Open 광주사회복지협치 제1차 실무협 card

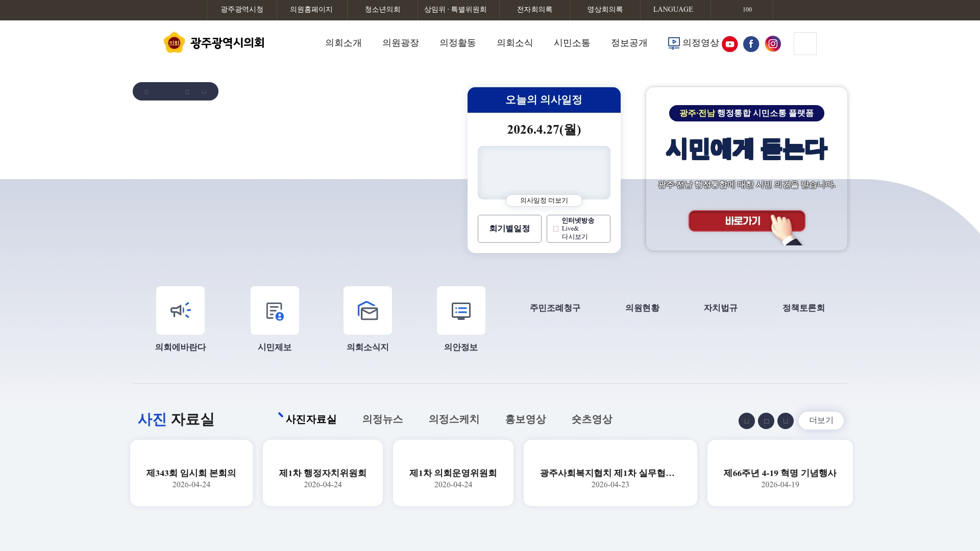610,473
